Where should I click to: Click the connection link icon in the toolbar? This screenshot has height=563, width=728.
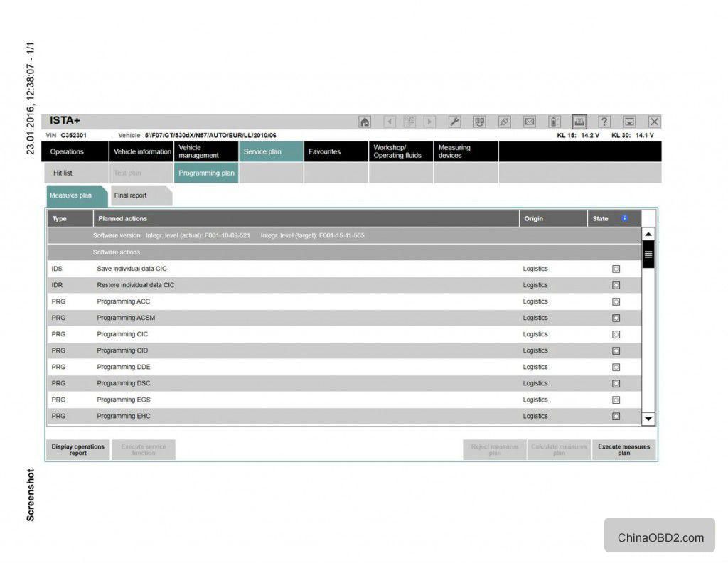click(x=504, y=122)
